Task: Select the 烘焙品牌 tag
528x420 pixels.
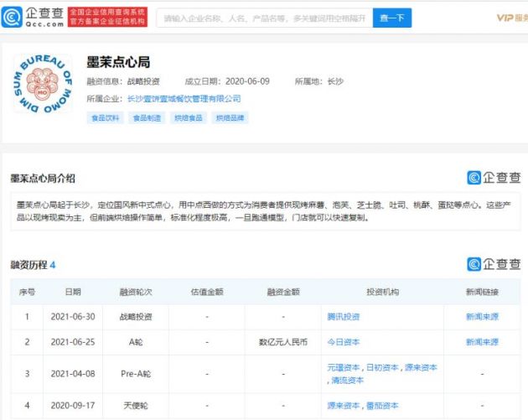Action: coord(230,118)
